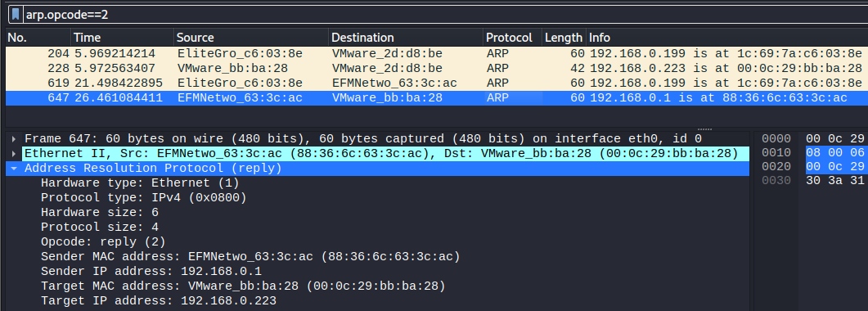Click hex offset 0010 in bytes pane
868x311 pixels.
[x=776, y=153]
